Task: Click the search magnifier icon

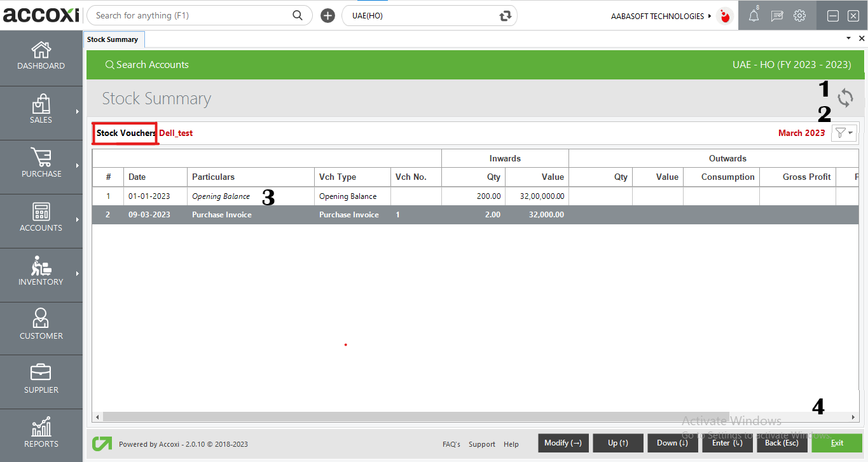Action: (298, 15)
